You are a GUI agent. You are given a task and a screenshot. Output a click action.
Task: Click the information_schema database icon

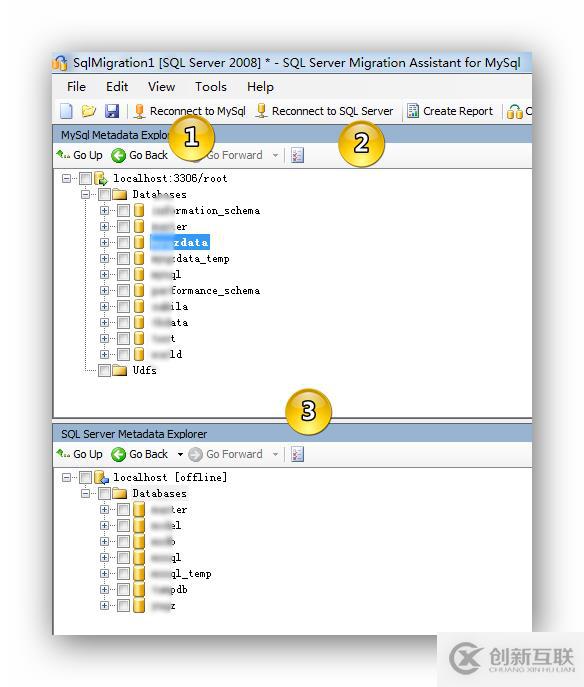139,210
